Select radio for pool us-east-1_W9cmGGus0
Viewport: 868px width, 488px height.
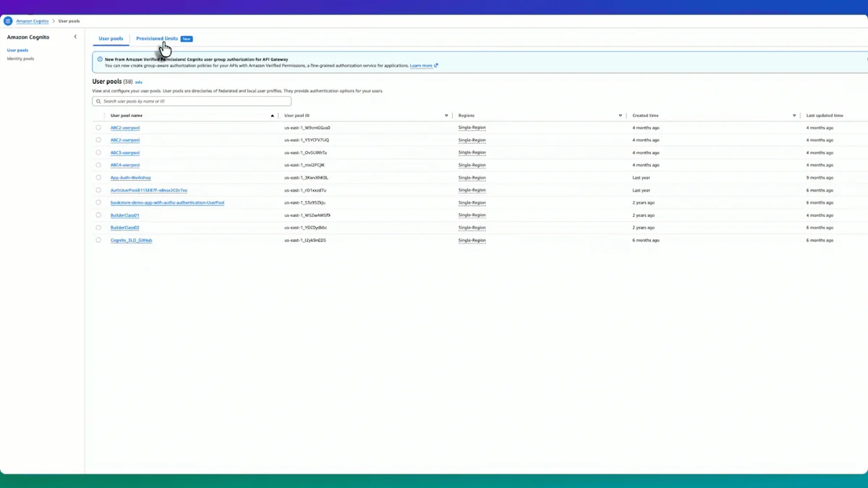click(x=98, y=128)
